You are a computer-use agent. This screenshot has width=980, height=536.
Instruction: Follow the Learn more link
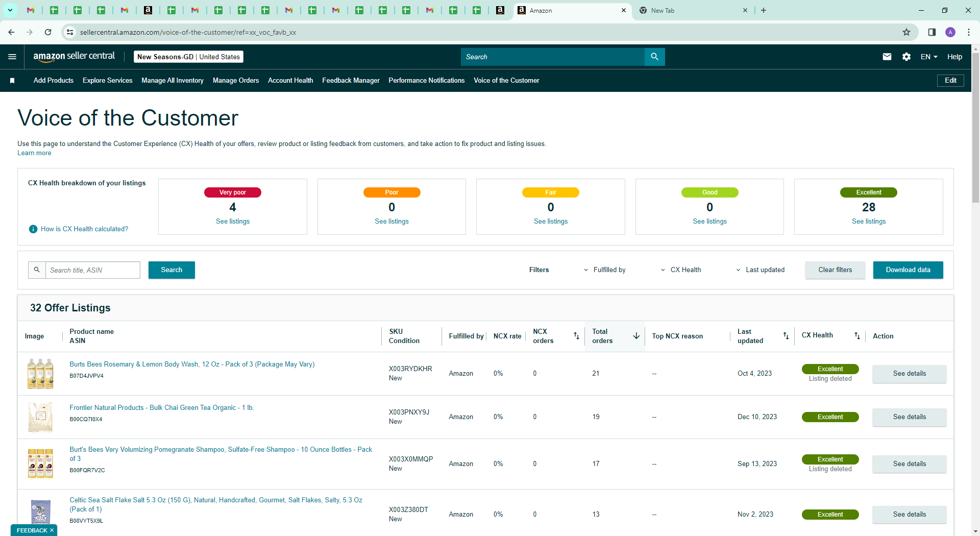[34, 153]
